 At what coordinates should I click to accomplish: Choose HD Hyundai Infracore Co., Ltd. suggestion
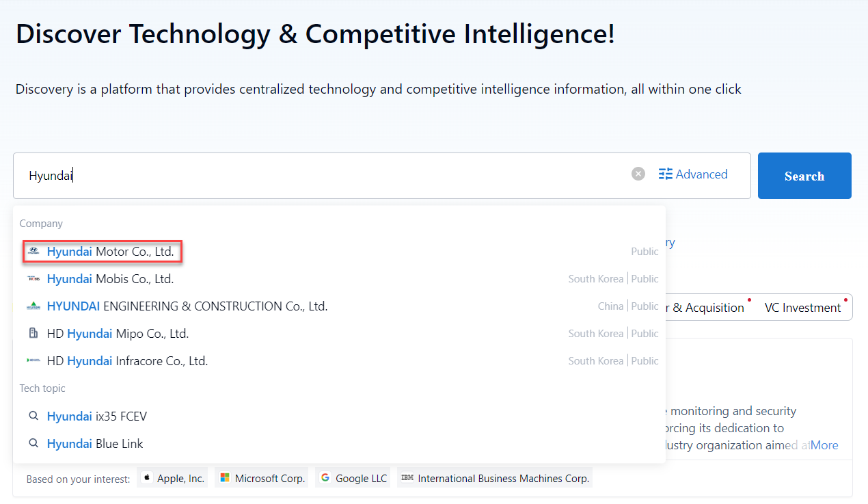(x=127, y=361)
